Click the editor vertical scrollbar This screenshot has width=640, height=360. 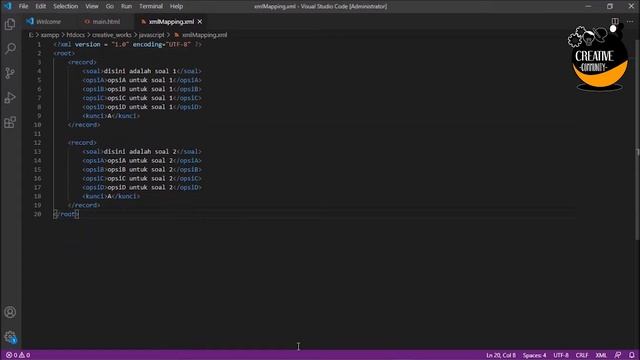[x=637, y=139]
